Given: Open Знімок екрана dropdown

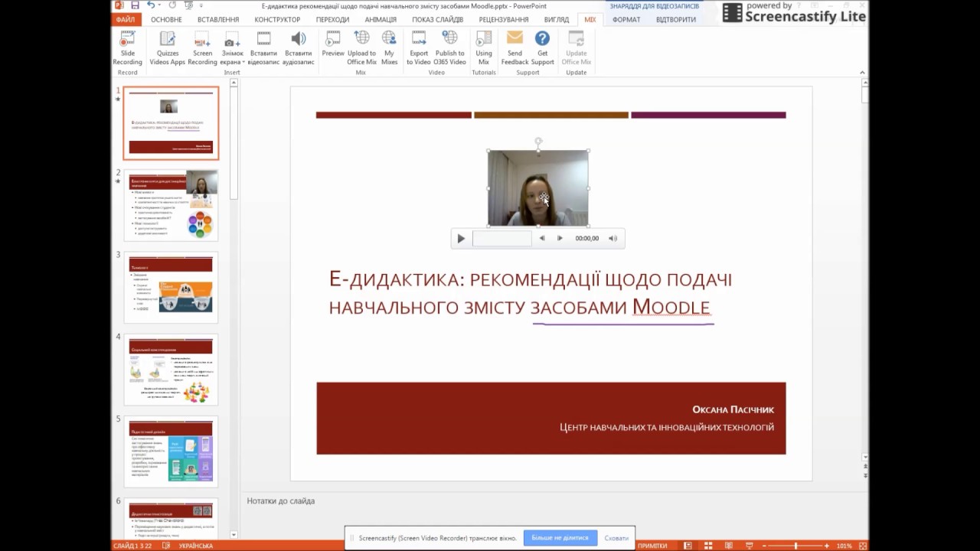Looking at the screenshot, I should click(x=232, y=47).
